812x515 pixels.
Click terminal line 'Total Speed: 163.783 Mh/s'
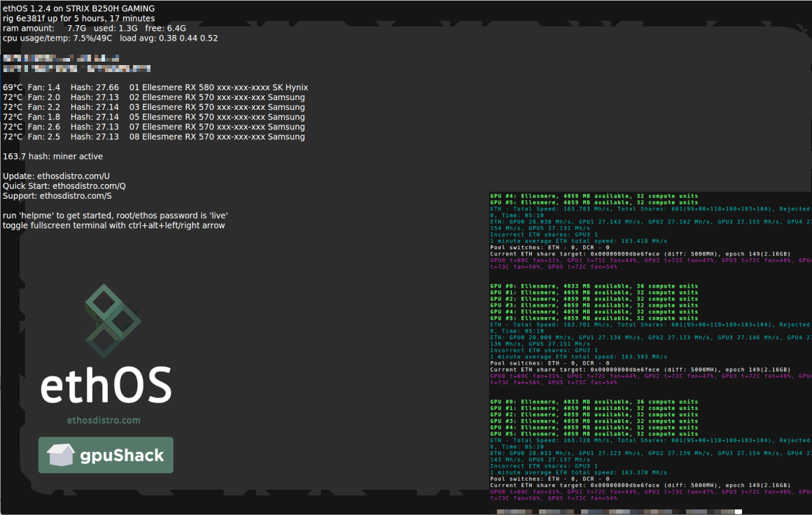coord(650,209)
